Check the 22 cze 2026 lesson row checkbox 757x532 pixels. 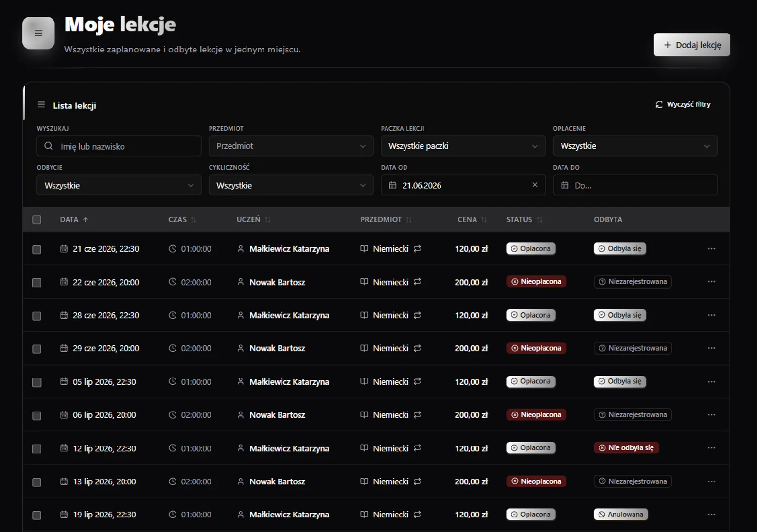point(36,282)
